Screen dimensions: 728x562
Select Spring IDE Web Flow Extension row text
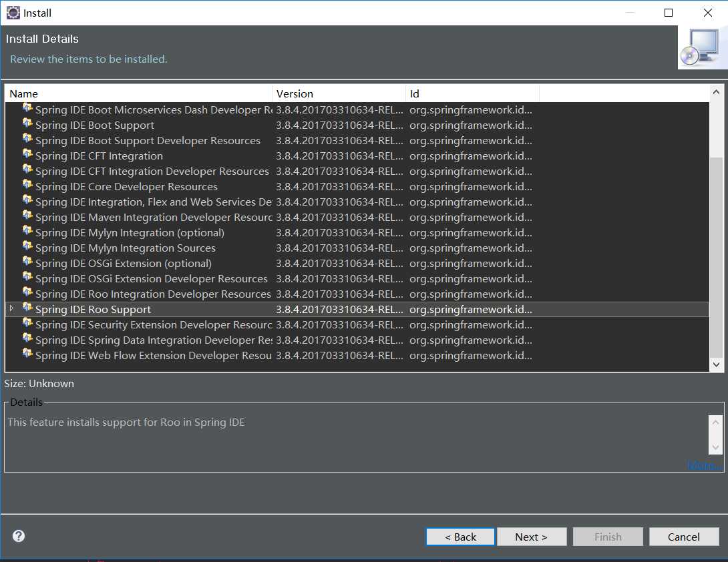pyautogui.click(x=154, y=356)
